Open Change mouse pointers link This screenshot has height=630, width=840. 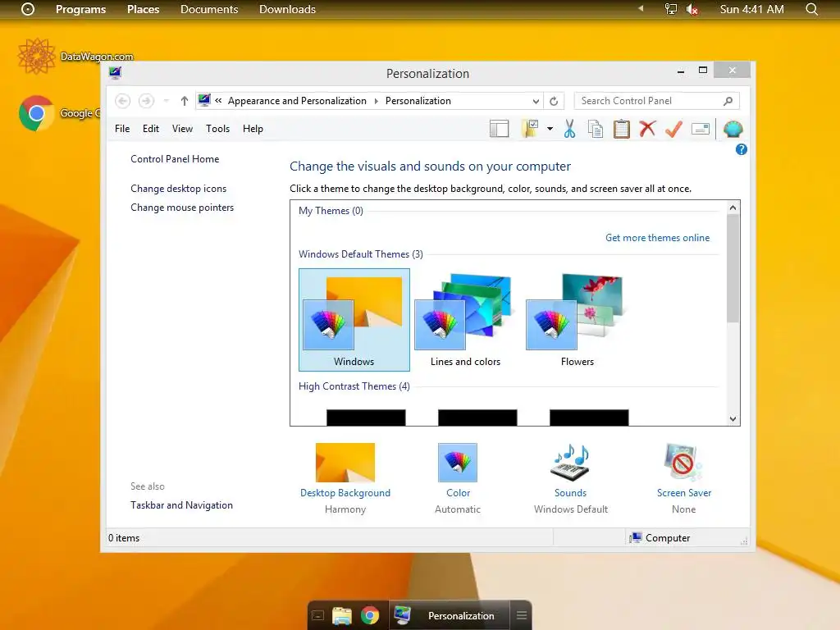coord(182,208)
